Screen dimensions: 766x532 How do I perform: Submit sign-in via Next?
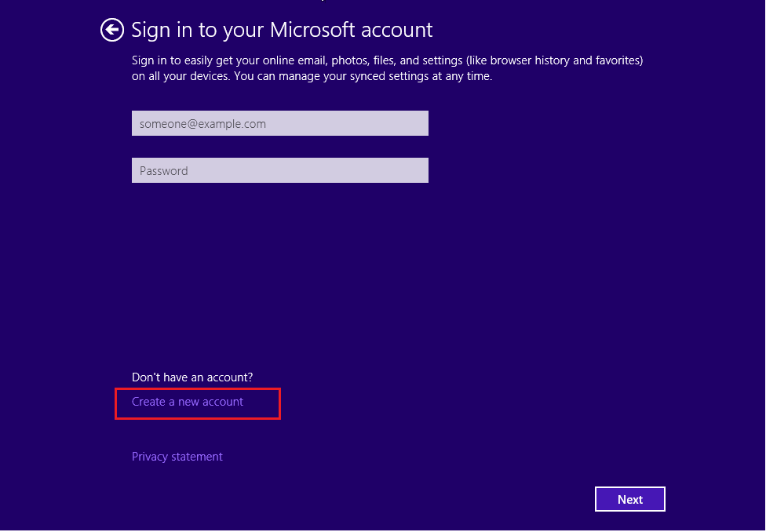[x=629, y=499]
